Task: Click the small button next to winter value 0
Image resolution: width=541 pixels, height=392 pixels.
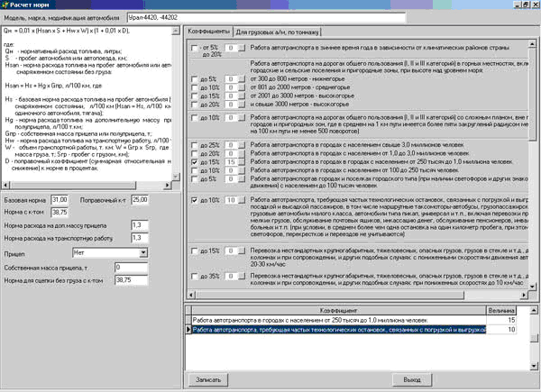Action: click(x=242, y=48)
